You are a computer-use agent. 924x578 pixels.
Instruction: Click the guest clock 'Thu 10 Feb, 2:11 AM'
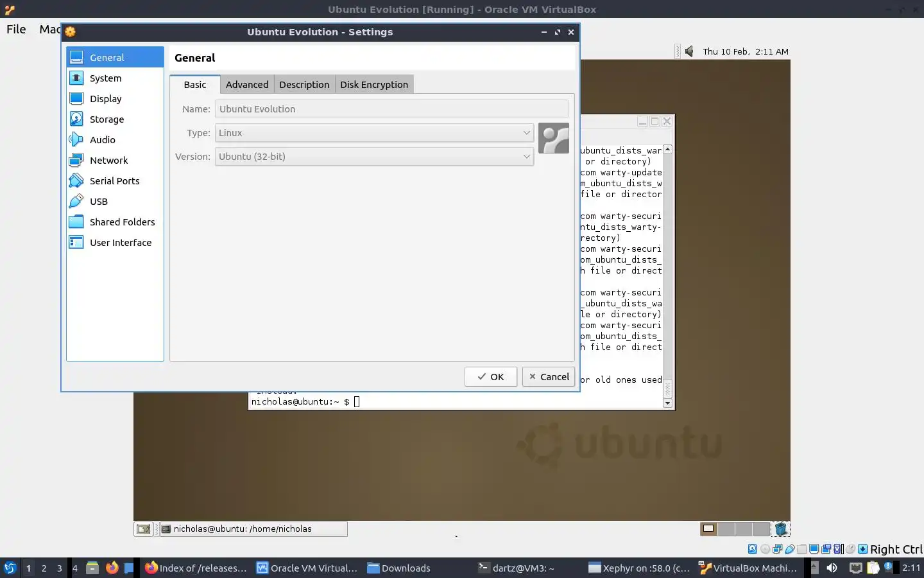(x=746, y=51)
